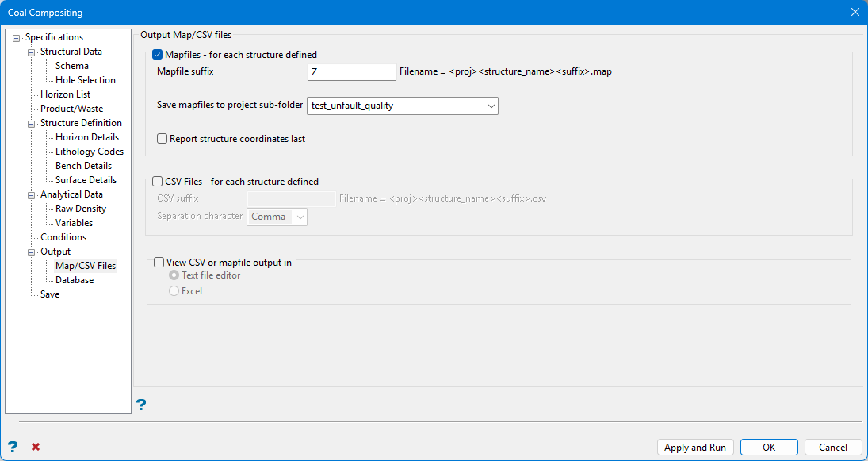Collapse the Structural Data tree node

pos(32,52)
